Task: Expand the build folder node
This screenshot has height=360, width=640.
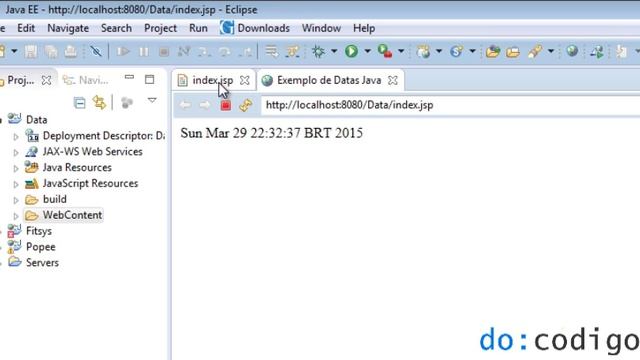Action: click(x=16, y=200)
